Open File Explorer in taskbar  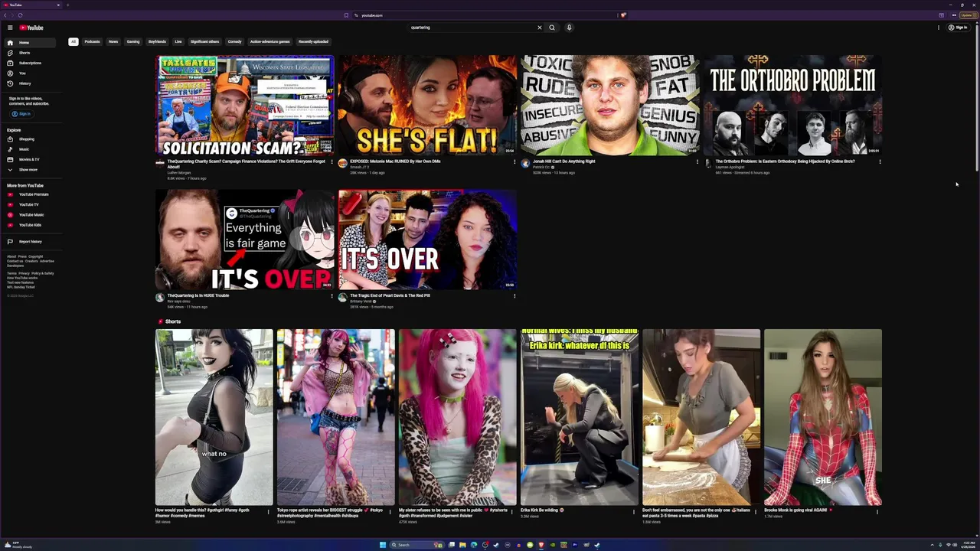462,545
